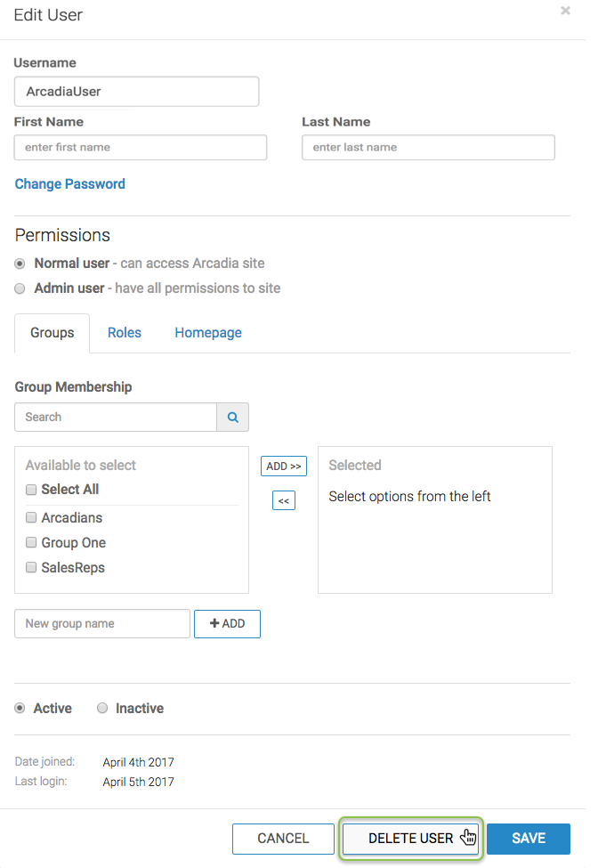Click the search magnifier icon button
This screenshot has height=868, width=606.
tap(232, 417)
